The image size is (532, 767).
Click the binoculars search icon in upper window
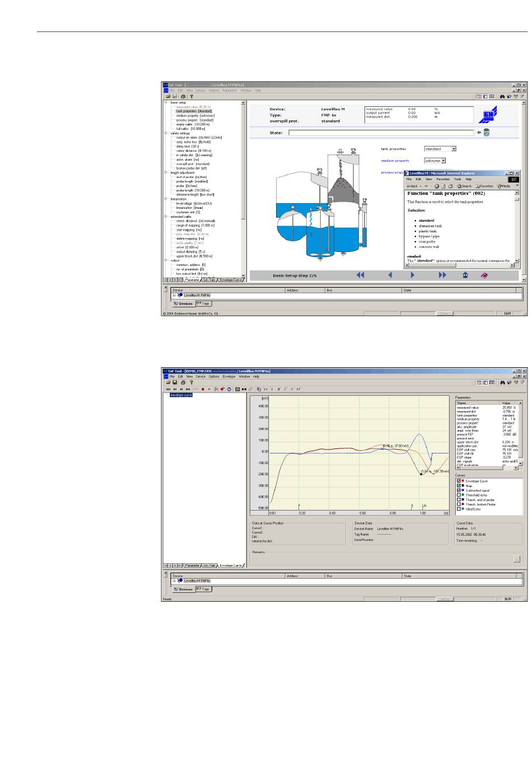[502, 96]
